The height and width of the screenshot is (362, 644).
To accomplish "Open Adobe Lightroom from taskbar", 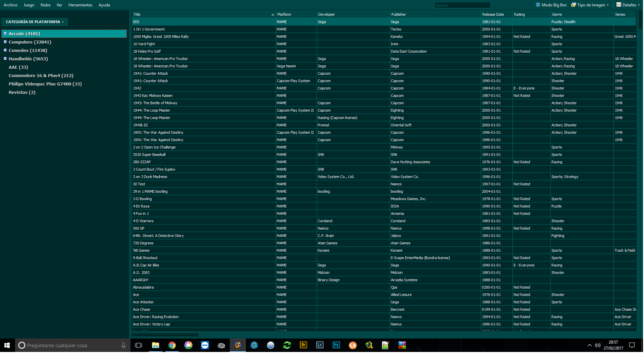I will (320, 345).
